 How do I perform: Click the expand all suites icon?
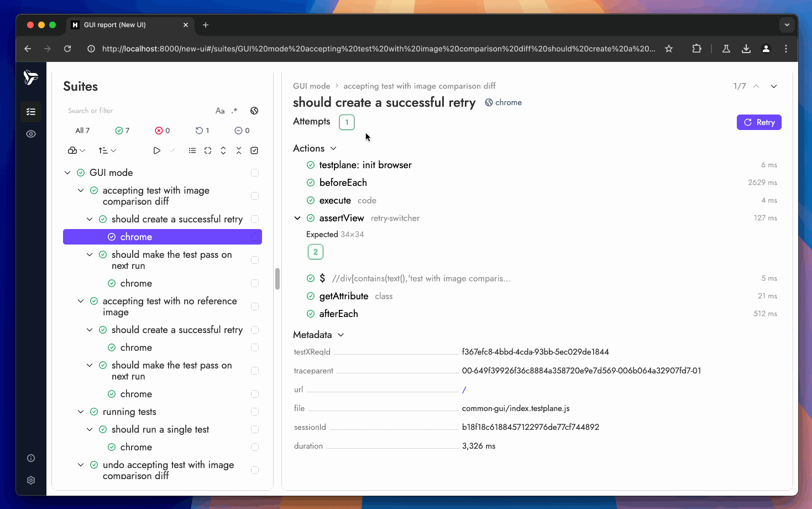pyautogui.click(x=223, y=150)
